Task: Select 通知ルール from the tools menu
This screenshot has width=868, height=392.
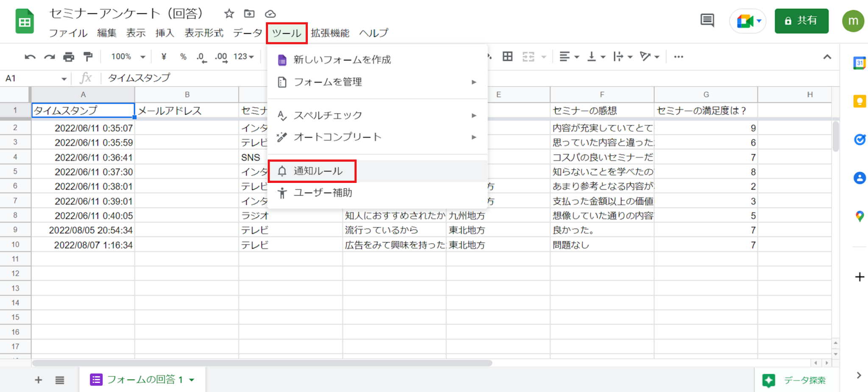Action: tap(318, 171)
